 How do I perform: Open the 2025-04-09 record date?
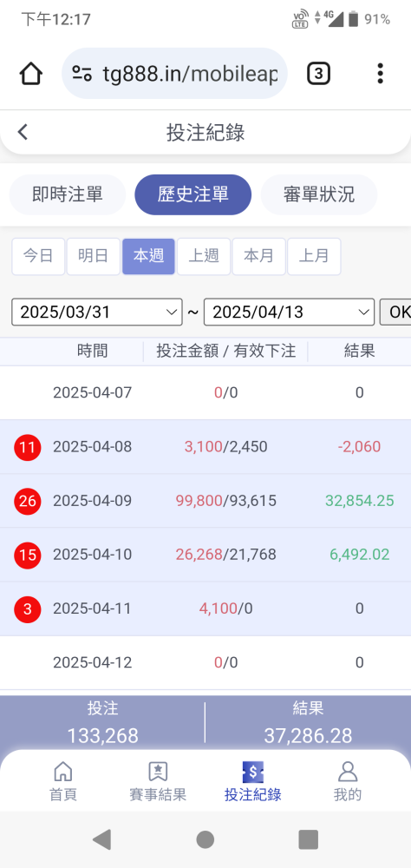(93, 501)
